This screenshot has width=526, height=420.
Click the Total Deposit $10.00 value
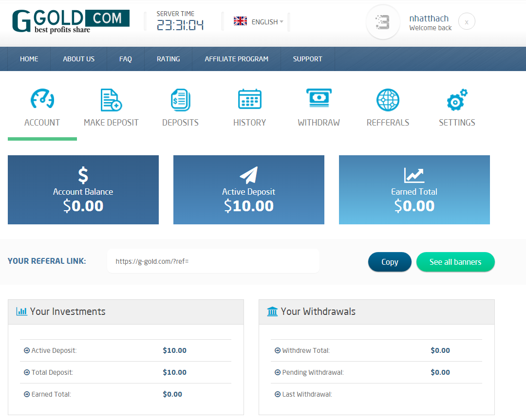[174, 372]
